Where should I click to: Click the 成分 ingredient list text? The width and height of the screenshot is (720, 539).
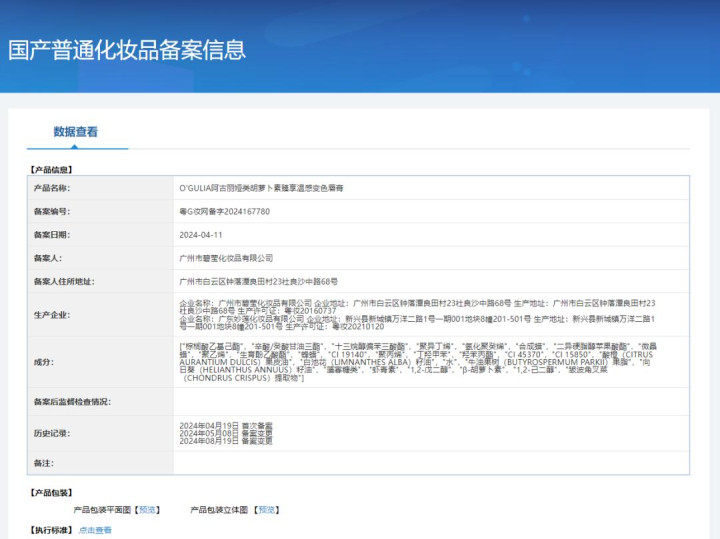[418, 361]
